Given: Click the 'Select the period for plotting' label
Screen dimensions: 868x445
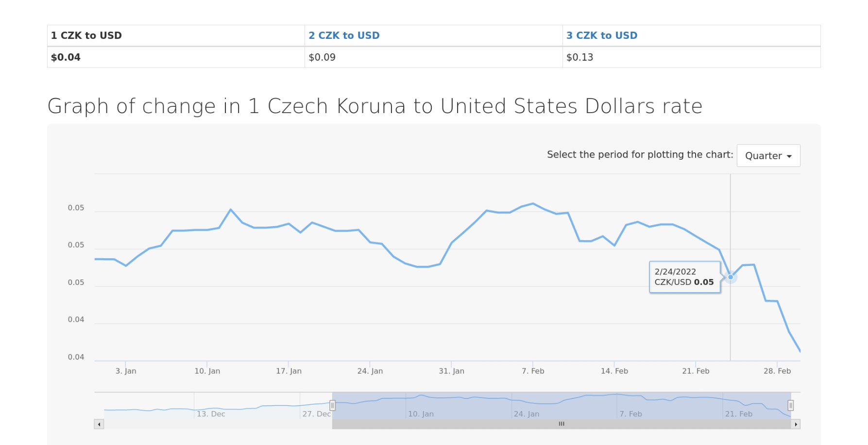Looking at the screenshot, I should pos(640,154).
